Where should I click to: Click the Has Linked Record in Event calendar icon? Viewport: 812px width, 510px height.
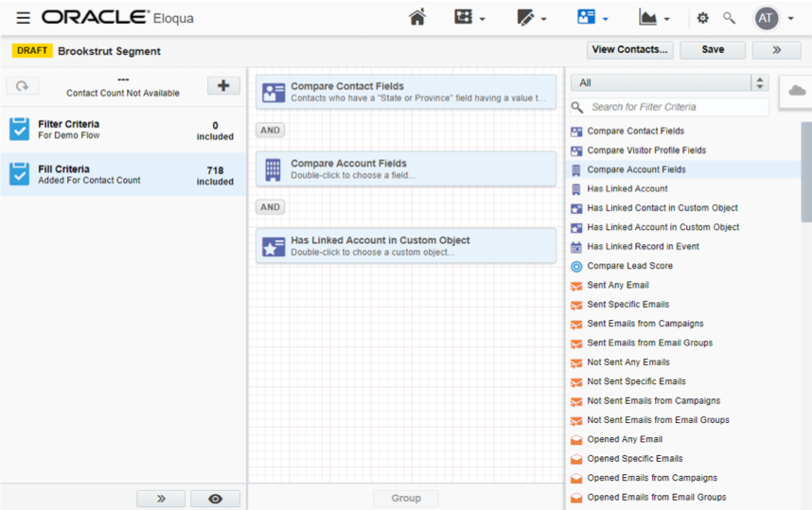tap(575, 247)
